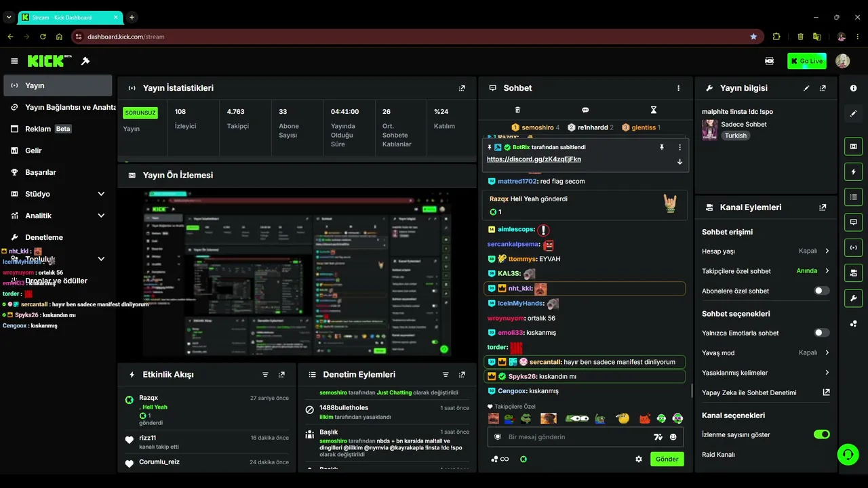Open the Yavaş mod setting

[766, 353]
